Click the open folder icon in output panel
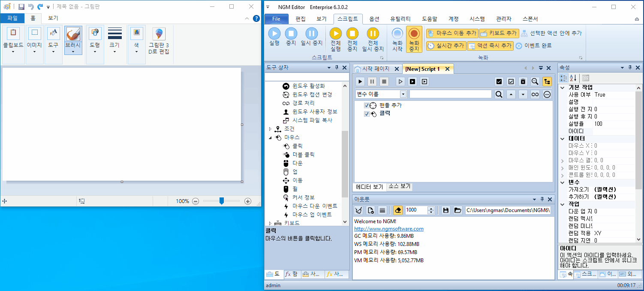This screenshot has height=291, width=644. 458,210
